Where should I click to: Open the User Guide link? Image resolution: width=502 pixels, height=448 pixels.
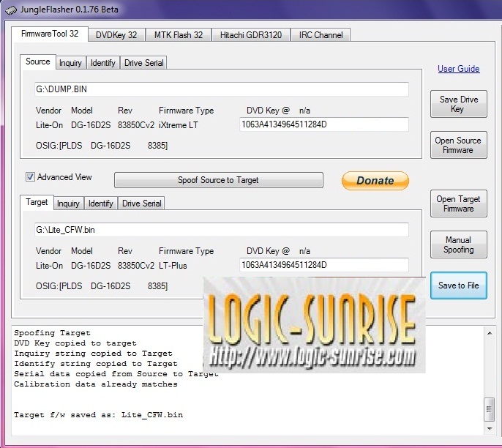click(458, 69)
